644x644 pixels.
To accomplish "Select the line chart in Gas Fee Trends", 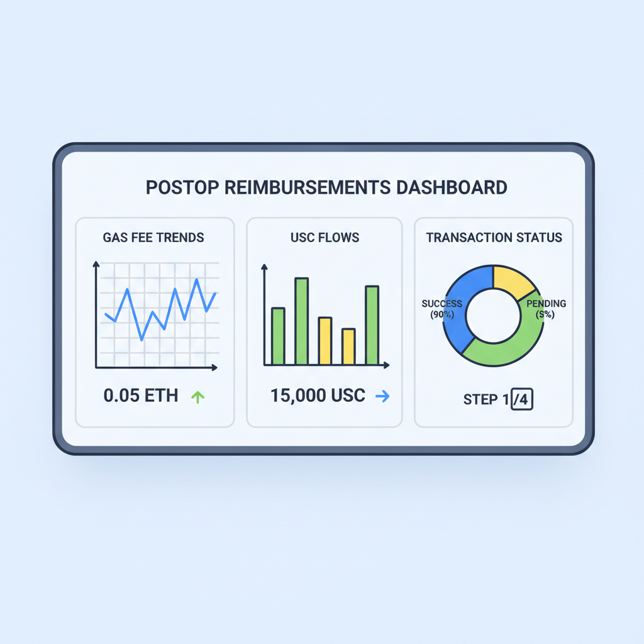I will point(157,308).
